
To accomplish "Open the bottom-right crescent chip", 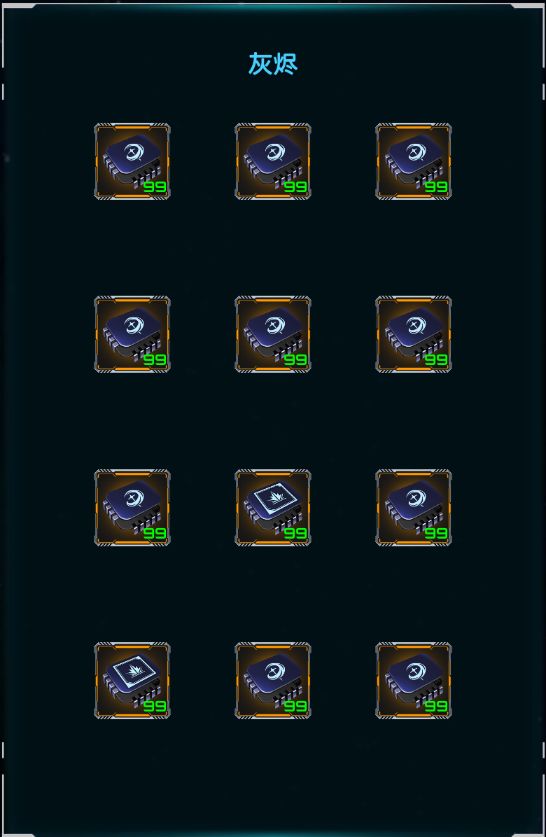I will (414, 681).
